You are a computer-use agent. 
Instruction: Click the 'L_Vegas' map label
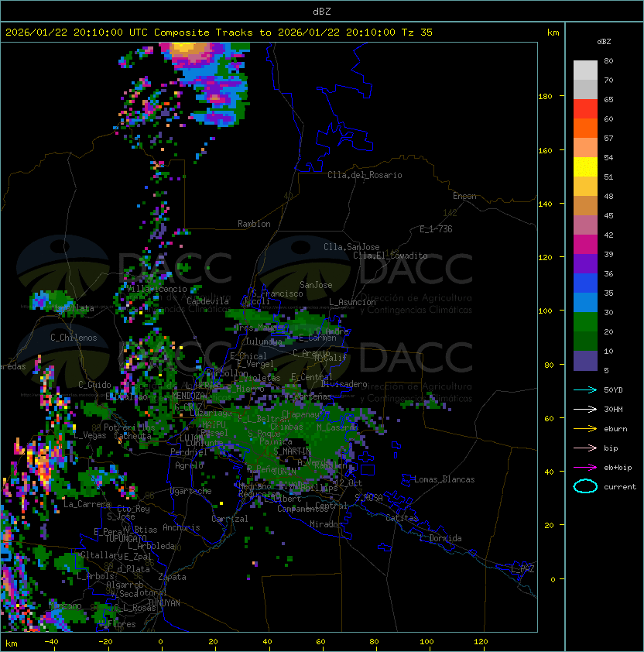point(90,435)
